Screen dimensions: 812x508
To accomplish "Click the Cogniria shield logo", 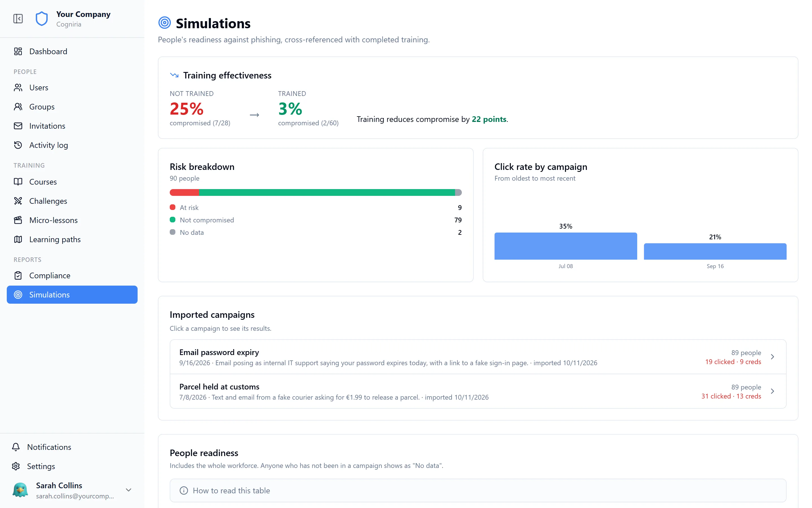I will [42, 18].
